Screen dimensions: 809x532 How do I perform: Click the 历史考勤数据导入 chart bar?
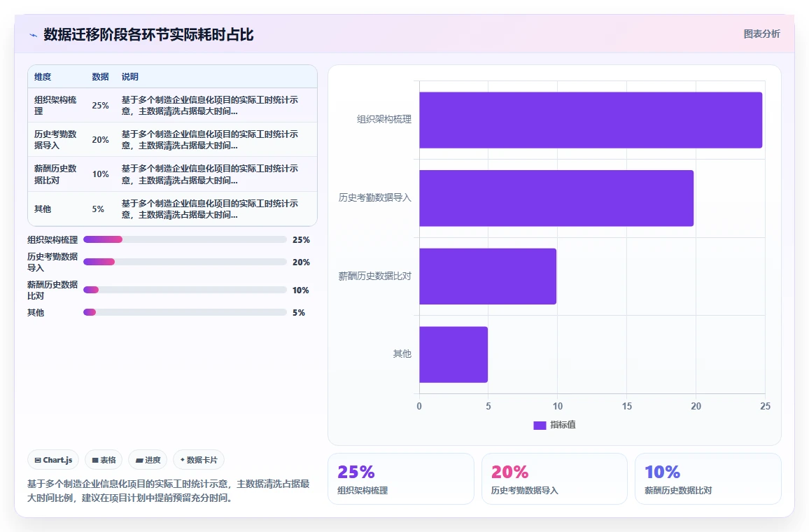556,198
